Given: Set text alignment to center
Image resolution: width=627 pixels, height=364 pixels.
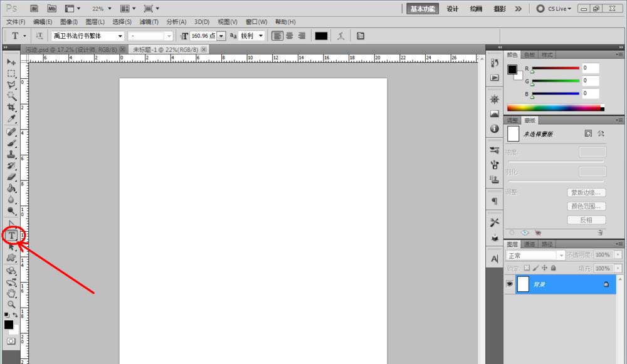Looking at the screenshot, I should point(290,36).
